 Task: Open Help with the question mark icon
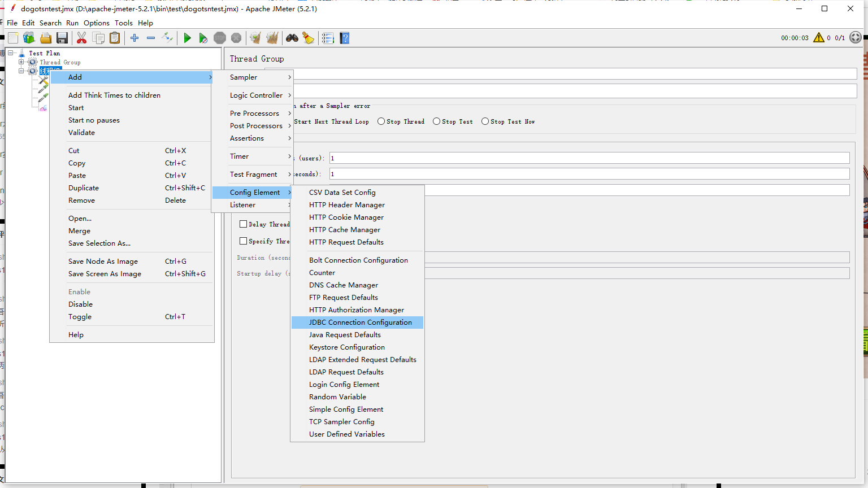(x=345, y=38)
